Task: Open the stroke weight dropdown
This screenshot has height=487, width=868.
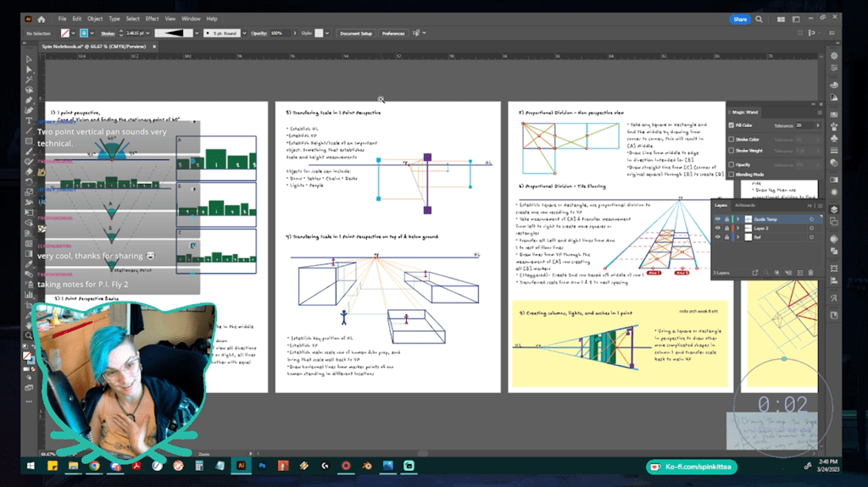Action: [x=147, y=33]
